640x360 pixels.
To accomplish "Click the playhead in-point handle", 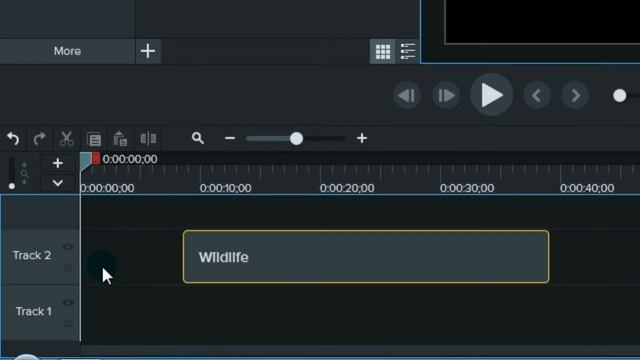I will (x=85, y=161).
